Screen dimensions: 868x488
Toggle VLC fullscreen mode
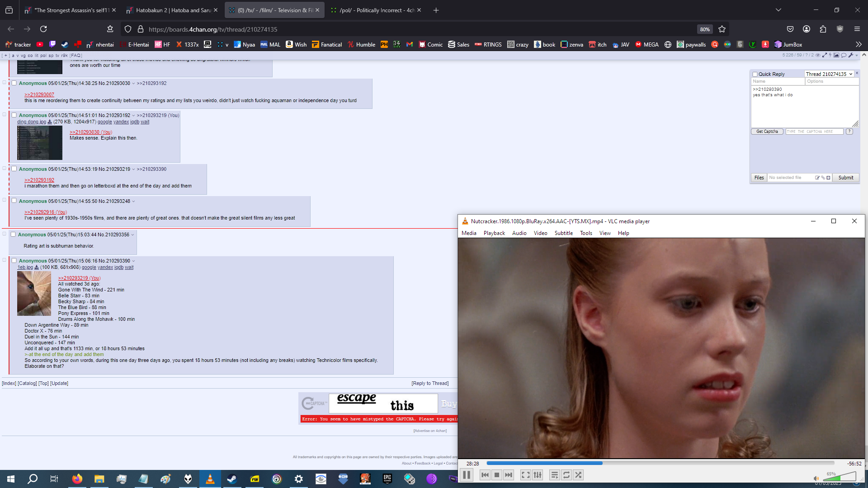click(x=525, y=475)
